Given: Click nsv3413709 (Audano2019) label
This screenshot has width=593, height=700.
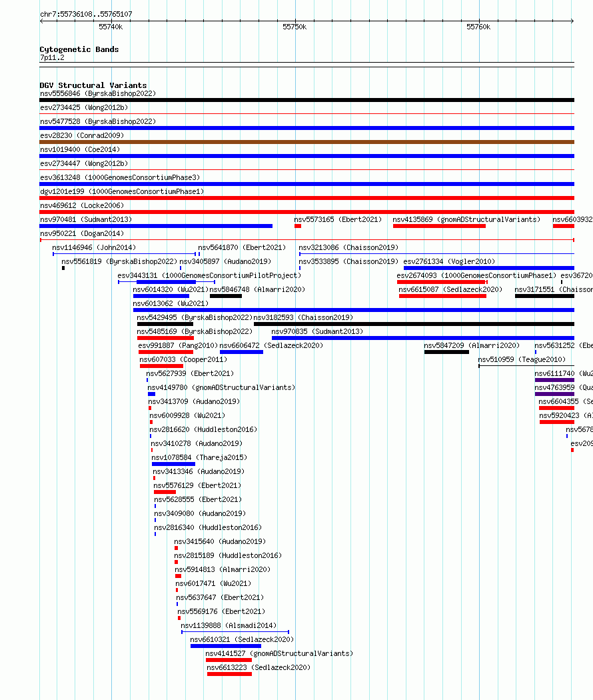Looking at the screenshot, I should point(194,401).
